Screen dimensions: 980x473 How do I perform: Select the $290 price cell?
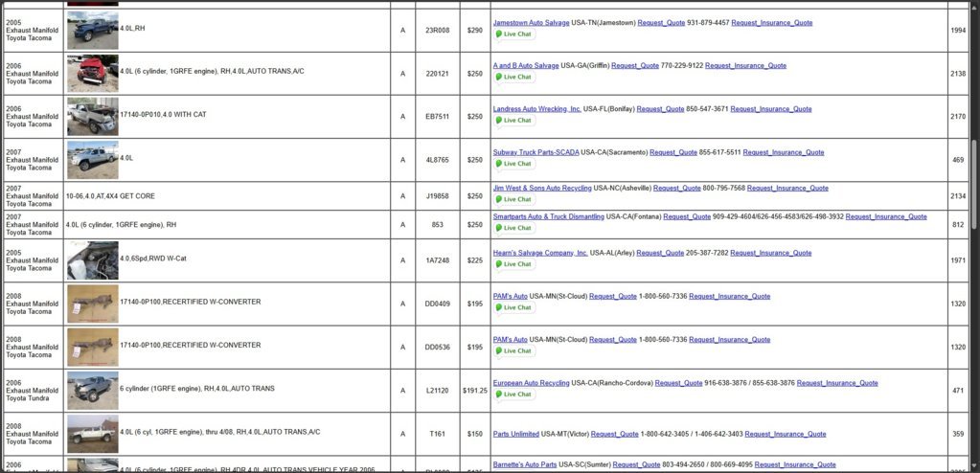475,30
